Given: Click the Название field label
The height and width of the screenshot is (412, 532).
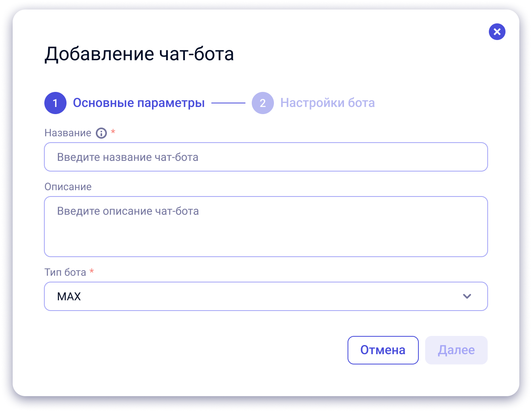Looking at the screenshot, I should (x=68, y=133).
